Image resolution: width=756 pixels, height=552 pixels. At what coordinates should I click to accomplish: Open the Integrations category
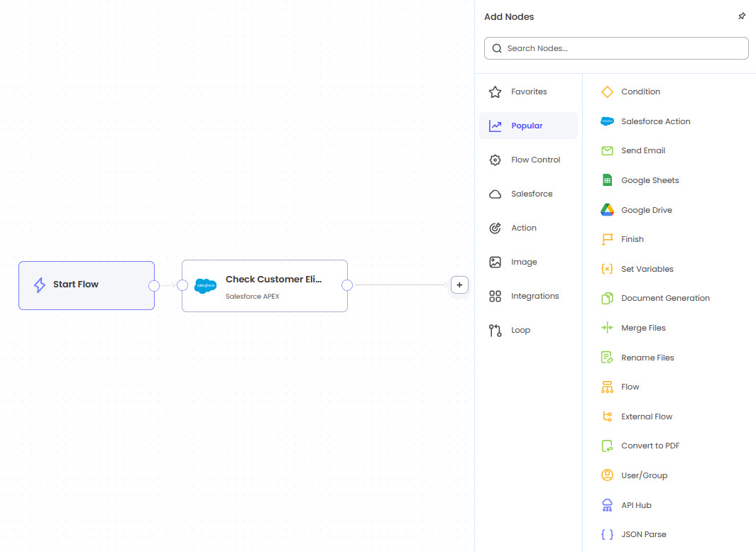[528, 296]
